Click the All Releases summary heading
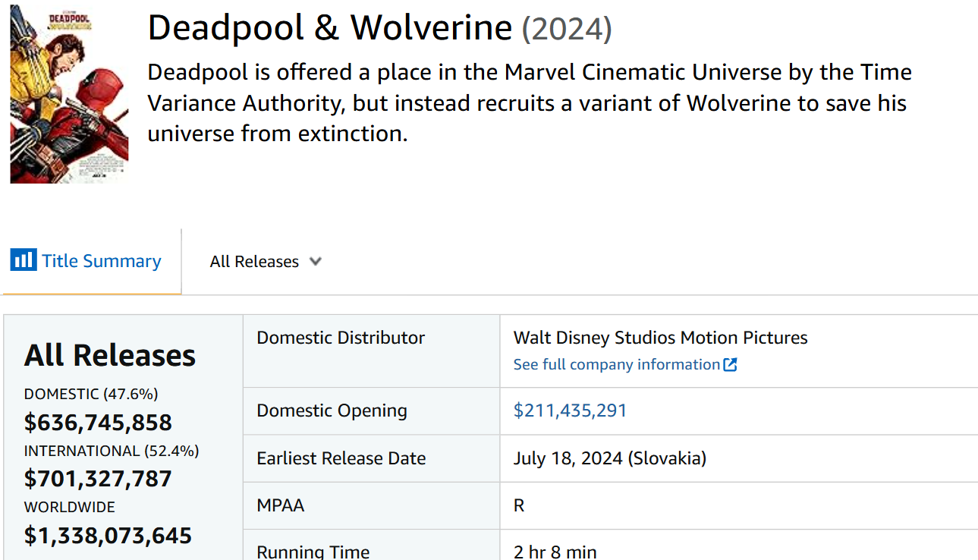This screenshot has width=978, height=560. (x=110, y=355)
